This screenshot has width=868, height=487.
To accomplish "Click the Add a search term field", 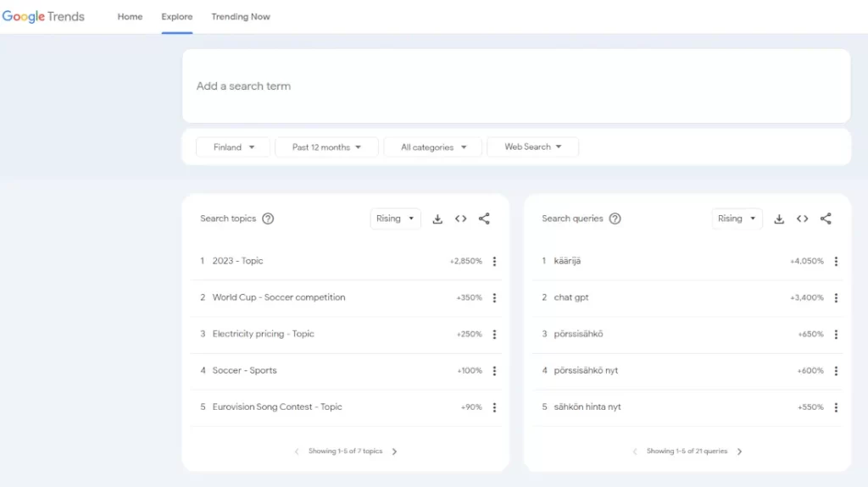I will point(515,86).
